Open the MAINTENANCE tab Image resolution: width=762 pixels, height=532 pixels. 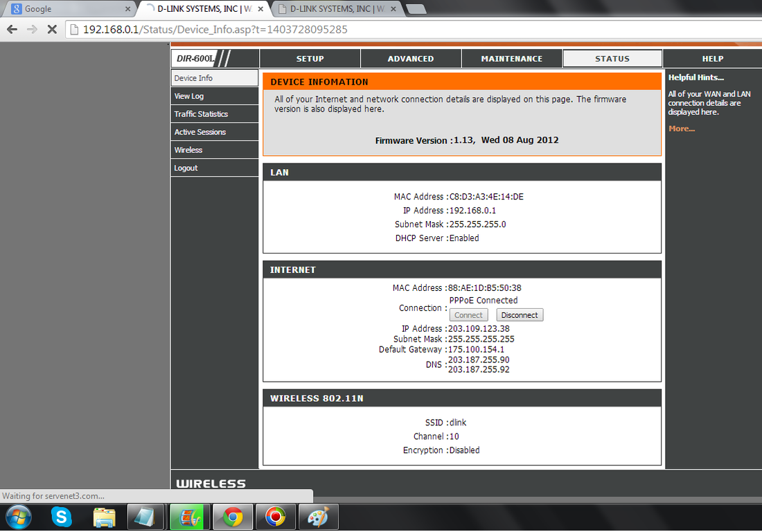click(512, 58)
